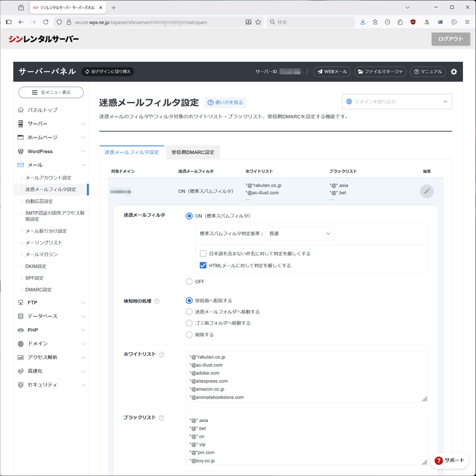The width and height of the screenshot is (476, 476).
Task: Open Firefox downloads icon in toolbar
Action: pos(362,22)
